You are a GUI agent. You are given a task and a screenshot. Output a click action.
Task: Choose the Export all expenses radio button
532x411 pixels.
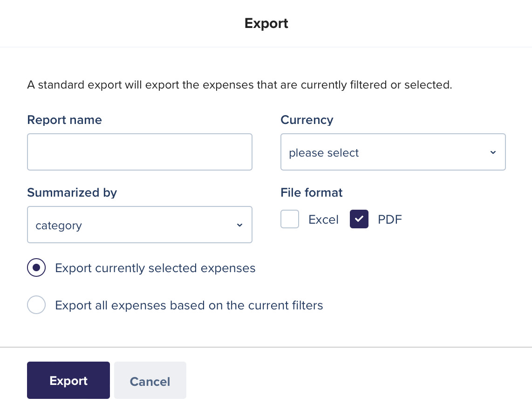point(36,305)
